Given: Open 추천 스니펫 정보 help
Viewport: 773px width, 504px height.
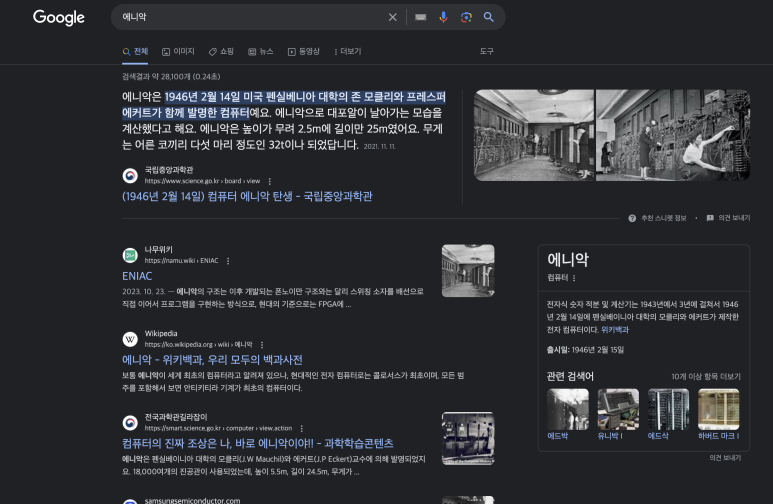Looking at the screenshot, I should [x=657, y=218].
